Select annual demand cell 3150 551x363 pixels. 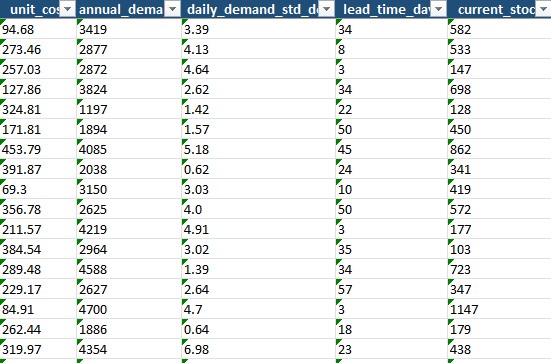tap(129, 189)
